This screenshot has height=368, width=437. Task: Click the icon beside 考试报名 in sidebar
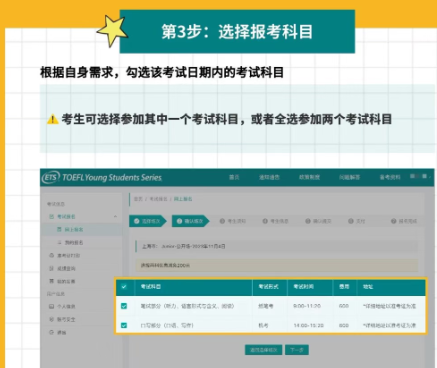pos(51,217)
